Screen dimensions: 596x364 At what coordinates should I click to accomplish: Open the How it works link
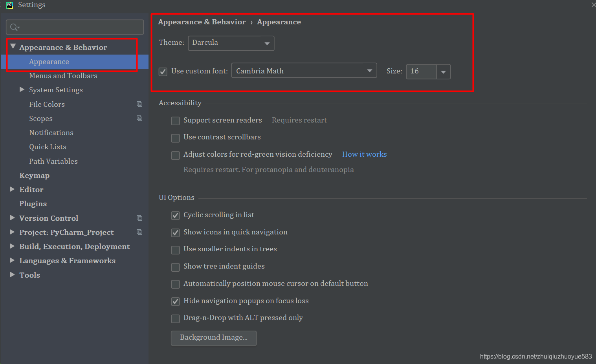(364, 154)
